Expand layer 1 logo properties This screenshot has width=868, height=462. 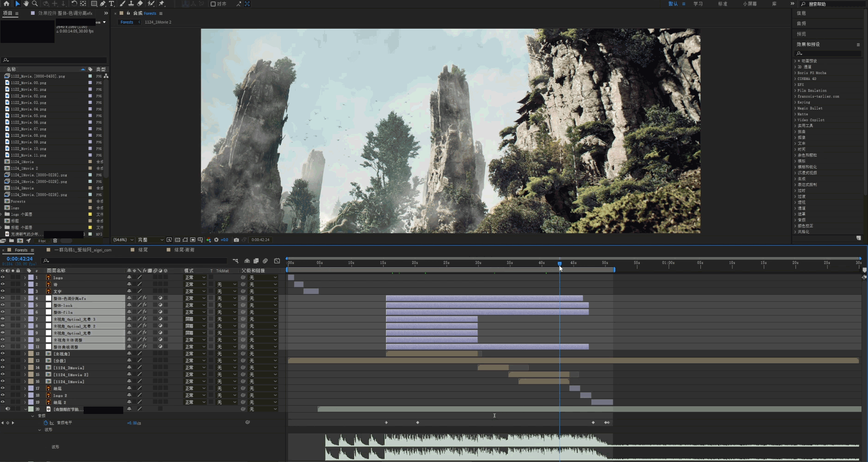coord(25,278)
